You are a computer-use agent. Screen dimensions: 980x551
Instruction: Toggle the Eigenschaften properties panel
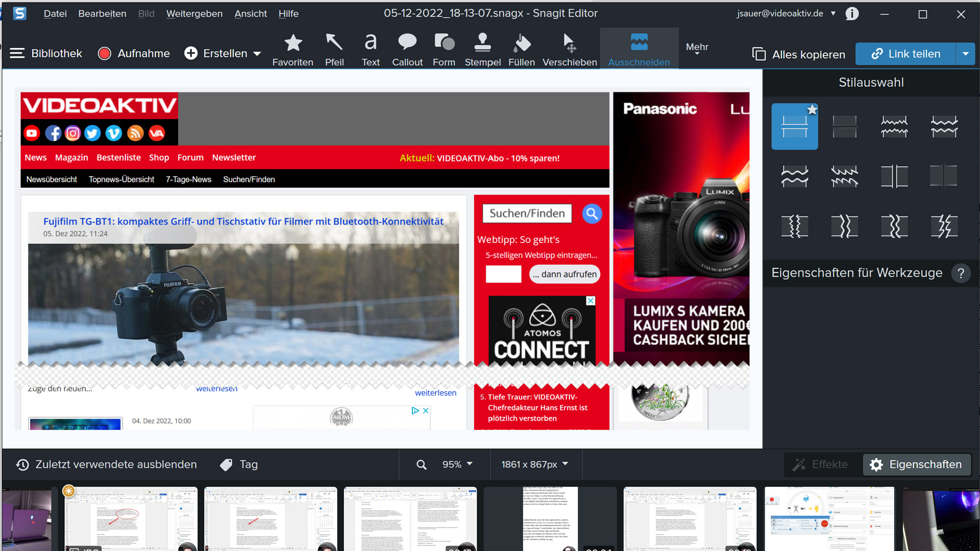click(x=917, y=465)
